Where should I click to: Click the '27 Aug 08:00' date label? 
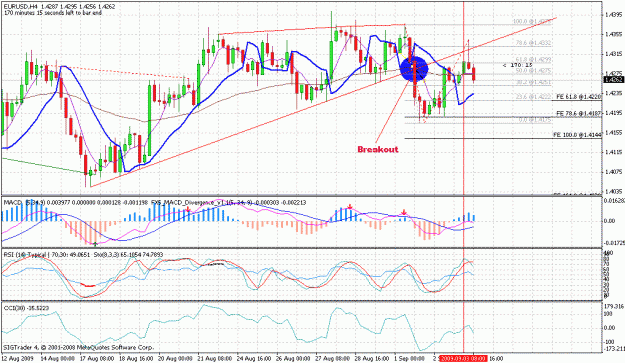pos(332,359)
